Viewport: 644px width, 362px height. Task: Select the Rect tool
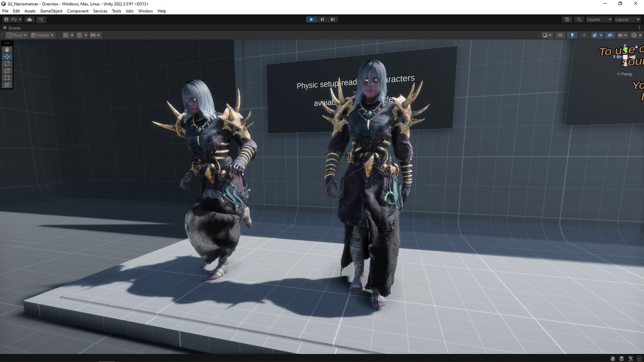tap(7, 78)
